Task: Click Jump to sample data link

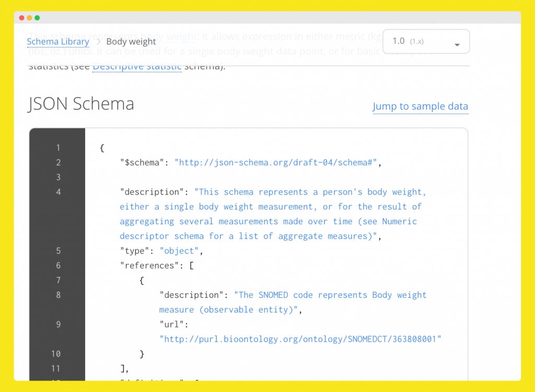Action: pos(421,106)
